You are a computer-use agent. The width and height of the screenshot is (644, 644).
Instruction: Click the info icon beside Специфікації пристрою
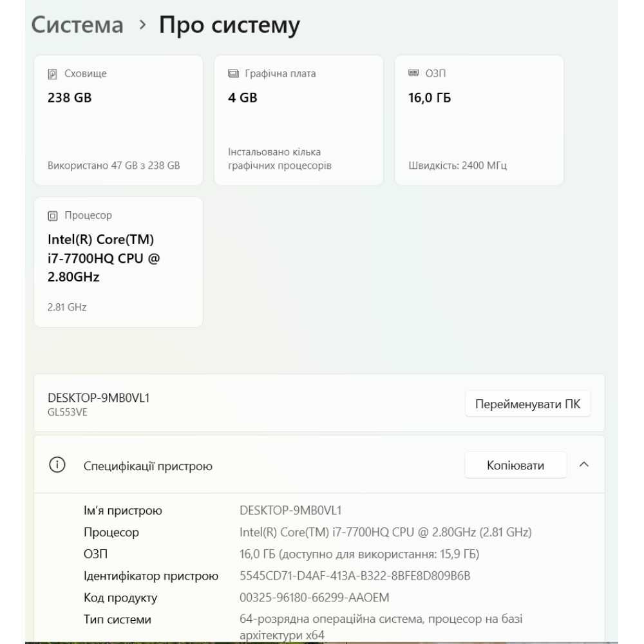point(57,465)
